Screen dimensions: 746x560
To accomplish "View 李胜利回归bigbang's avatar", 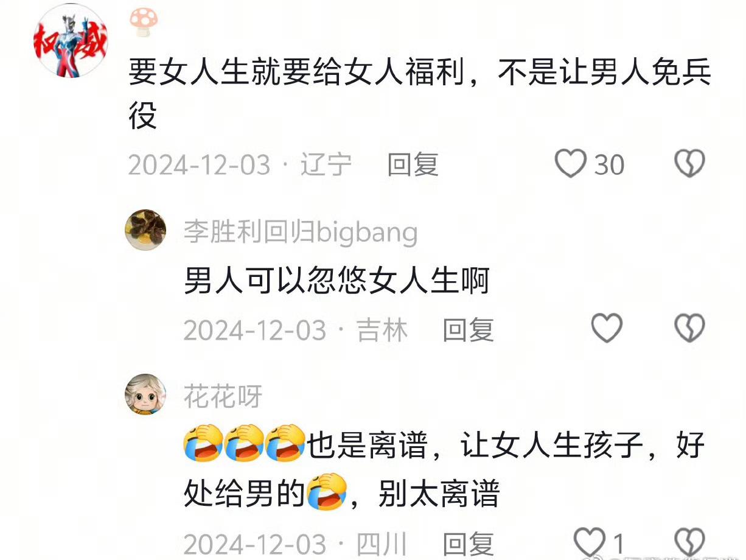I will coord(145,230).
